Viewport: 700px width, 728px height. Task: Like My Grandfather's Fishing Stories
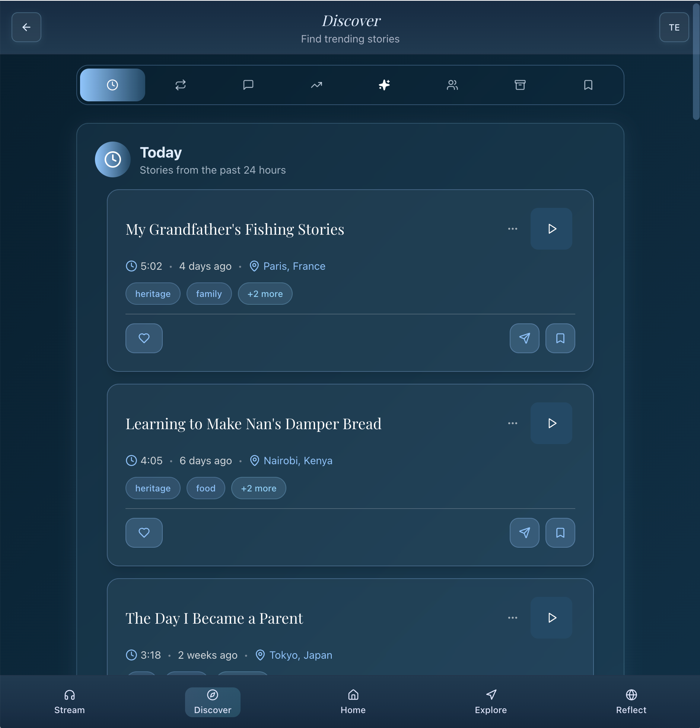pyautogui.click(x=144, y=338)
